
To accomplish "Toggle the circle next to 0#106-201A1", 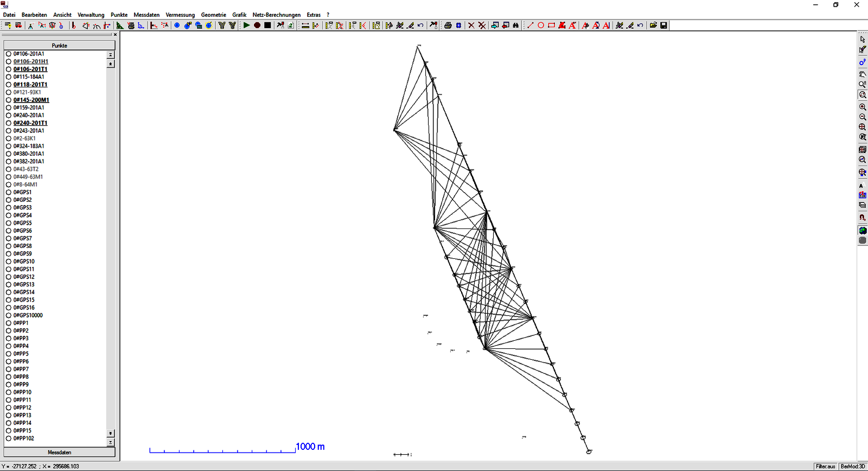I will [x=9, y=54].
